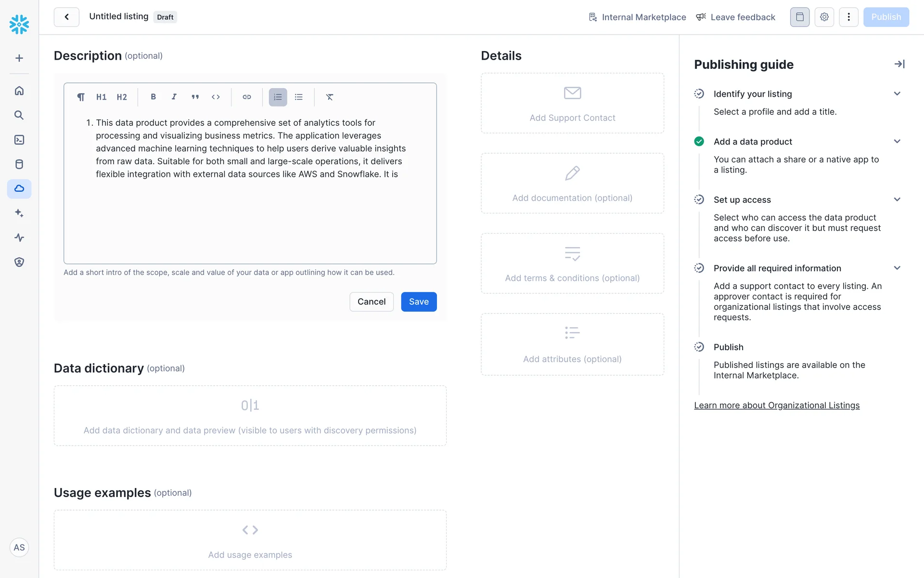Save the description
Viewport: 924px width, 578px height.
point(419,302)
